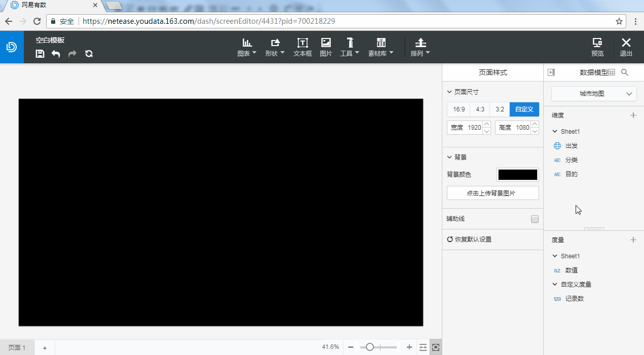Click the fit-to-width zoom icon

click(423, 347)
